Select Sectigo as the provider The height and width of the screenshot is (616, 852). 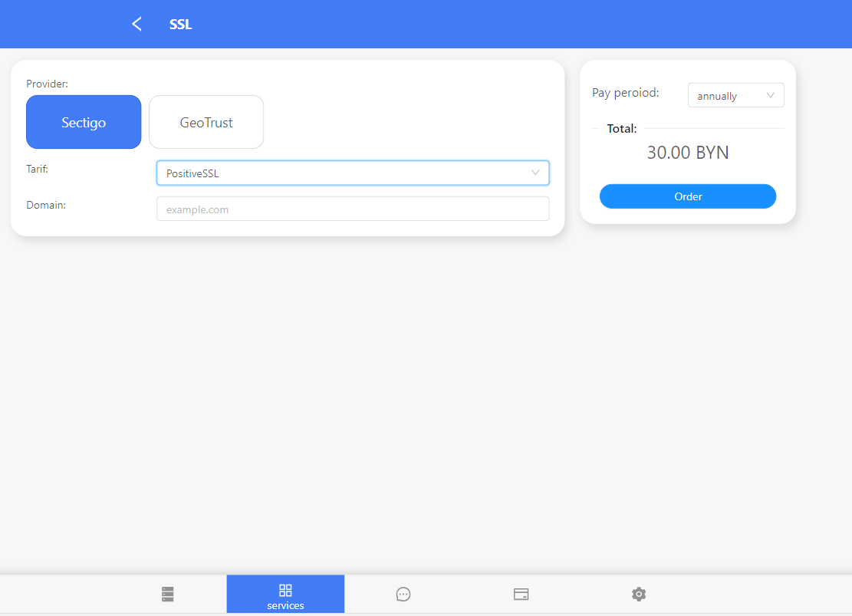(x=84, y=122)
